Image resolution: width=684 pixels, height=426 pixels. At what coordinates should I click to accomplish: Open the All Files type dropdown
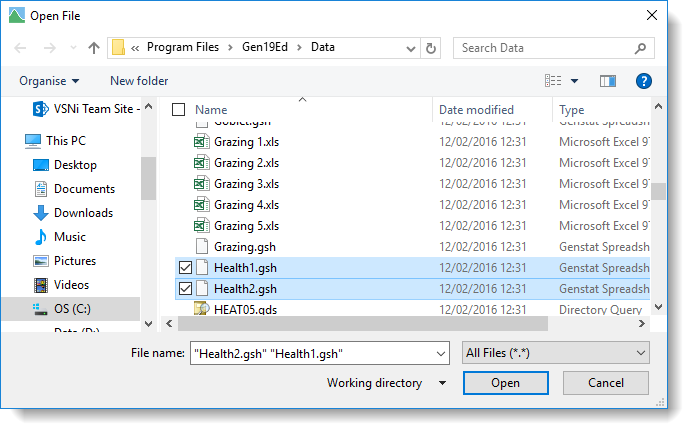click(556, 353)
